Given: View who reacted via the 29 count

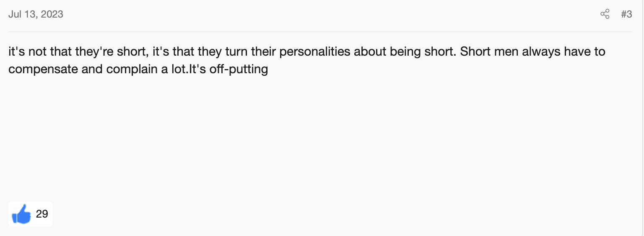Looking at the screenshot, I should click(42, 214).
